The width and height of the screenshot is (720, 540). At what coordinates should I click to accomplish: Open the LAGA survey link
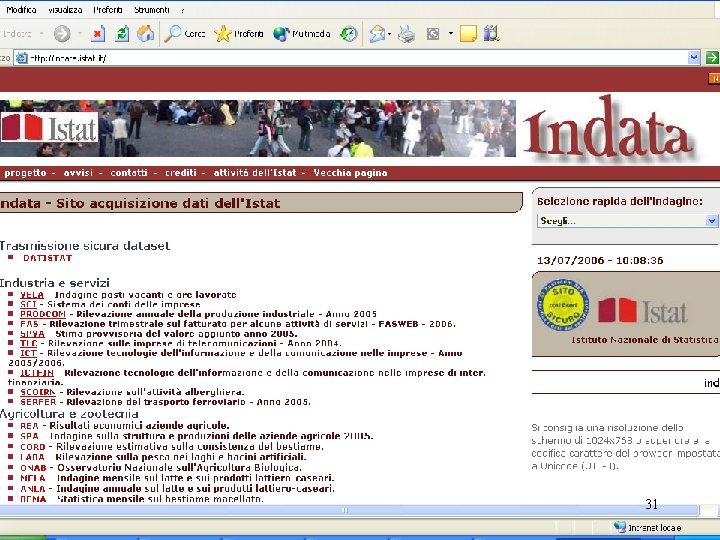click(x=32, y=457)
